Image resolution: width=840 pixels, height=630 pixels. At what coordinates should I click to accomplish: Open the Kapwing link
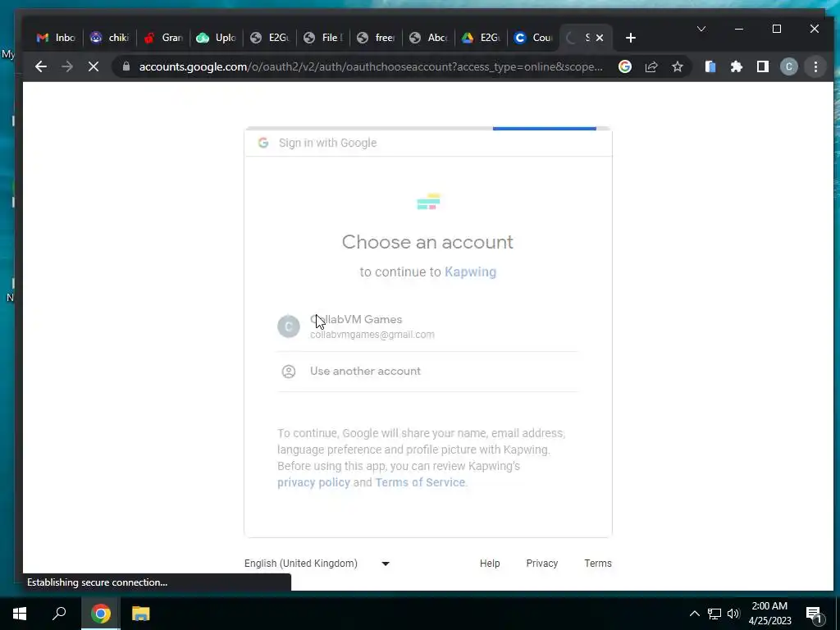(x=470, y=272)
